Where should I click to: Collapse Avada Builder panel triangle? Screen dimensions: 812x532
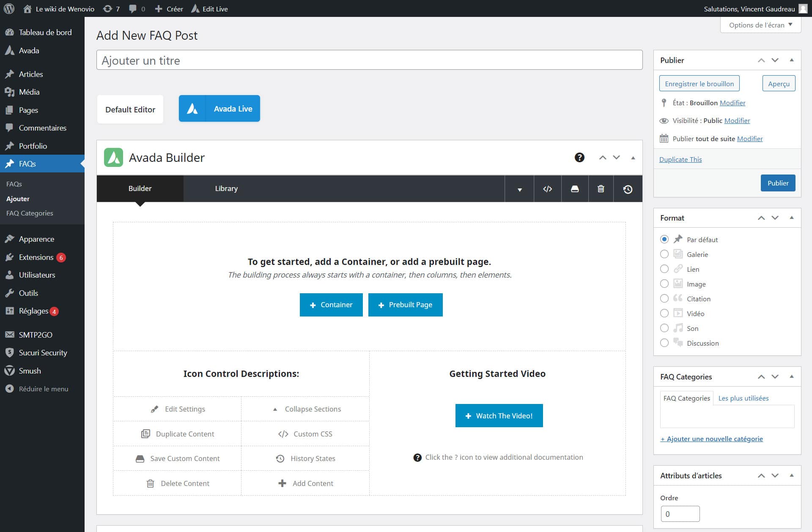coord(633,158)
